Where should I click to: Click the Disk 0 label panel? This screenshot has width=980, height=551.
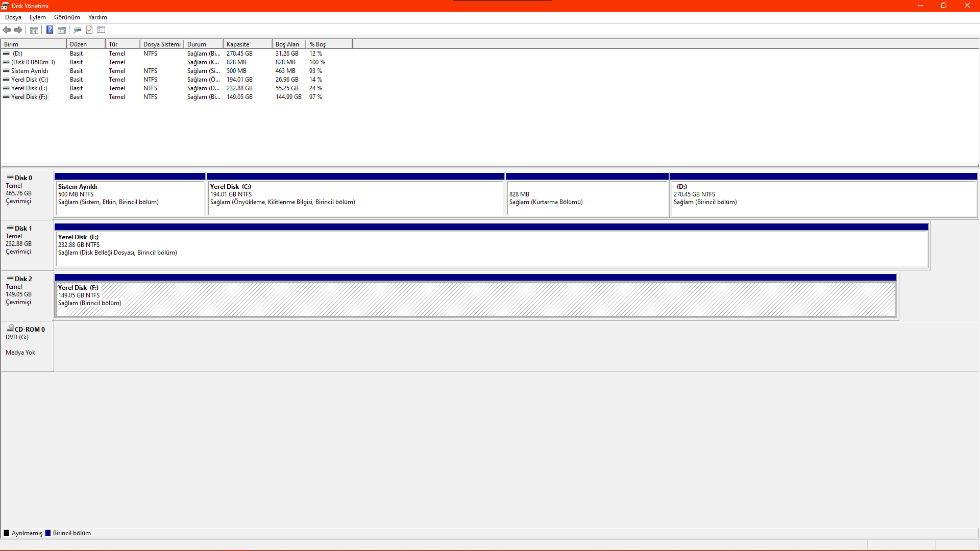[27, 194]
